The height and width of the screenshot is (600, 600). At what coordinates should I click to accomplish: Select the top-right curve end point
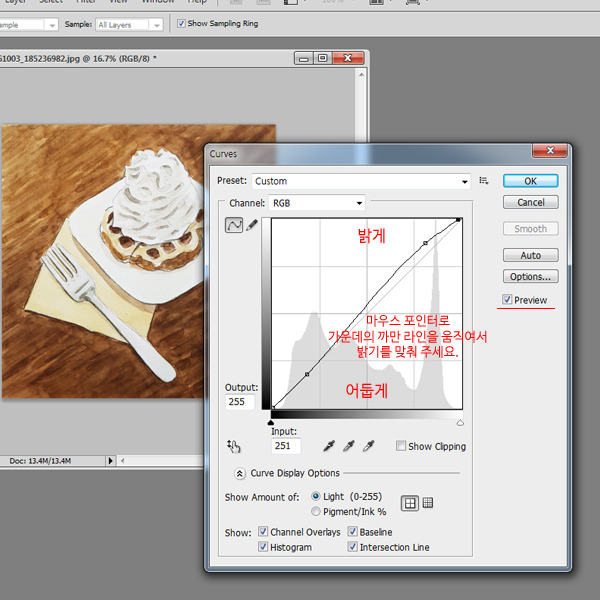[458, 220]
